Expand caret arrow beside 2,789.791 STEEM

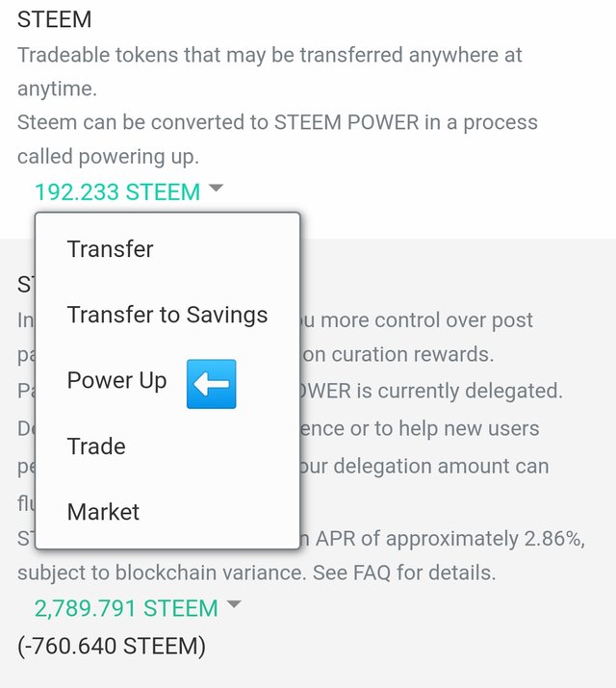tap(233, 605)
